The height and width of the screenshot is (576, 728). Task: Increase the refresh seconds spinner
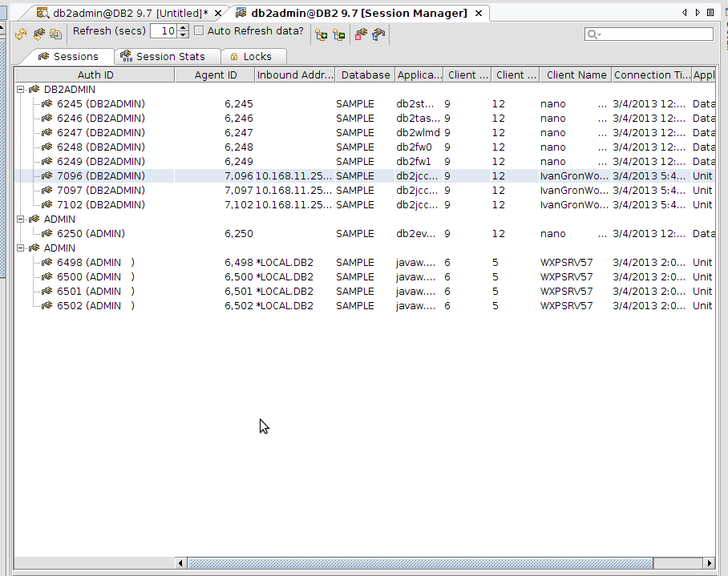click(184, 28)
